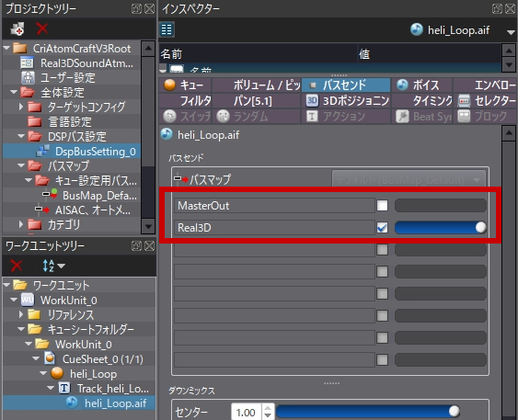Collapse the キュー設定用バス... folder
The image size is (518, 420).
[29, 180]
